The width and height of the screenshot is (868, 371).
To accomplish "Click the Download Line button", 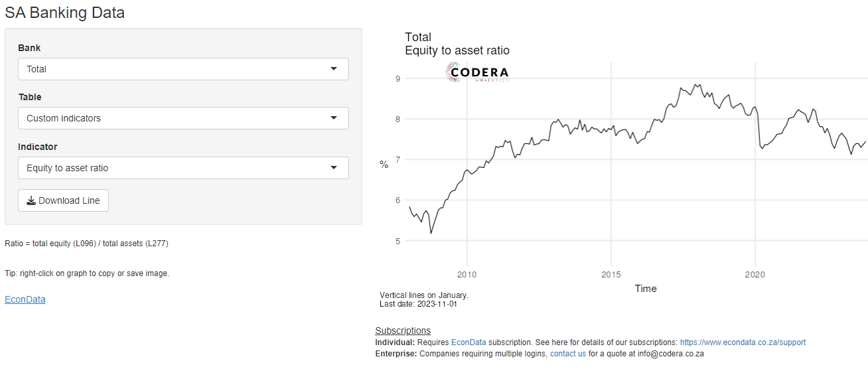I will (63, 200).
